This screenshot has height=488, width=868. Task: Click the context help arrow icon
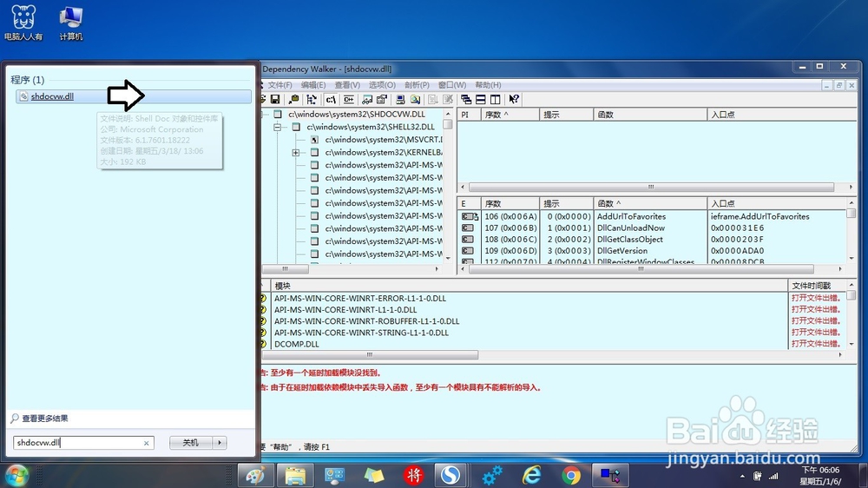coord(514,99)
